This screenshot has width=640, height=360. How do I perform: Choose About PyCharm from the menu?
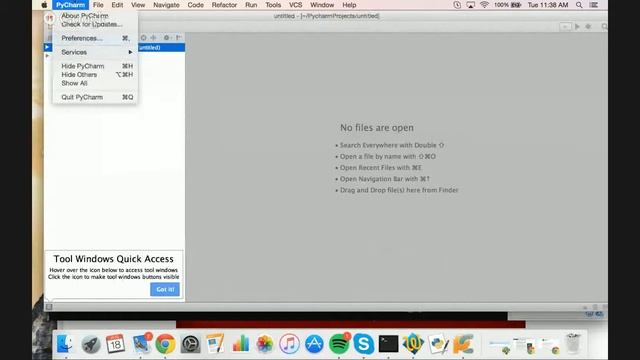(x=95, y=16)
